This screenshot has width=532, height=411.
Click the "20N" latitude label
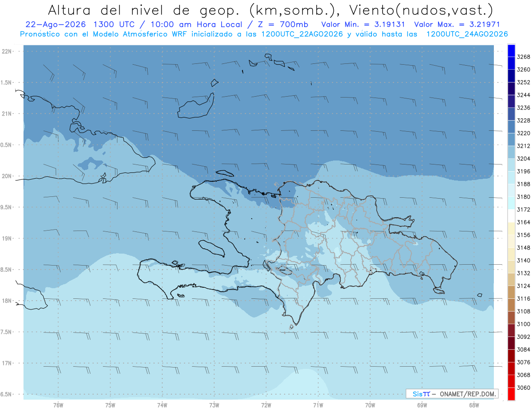coord(7,176)
